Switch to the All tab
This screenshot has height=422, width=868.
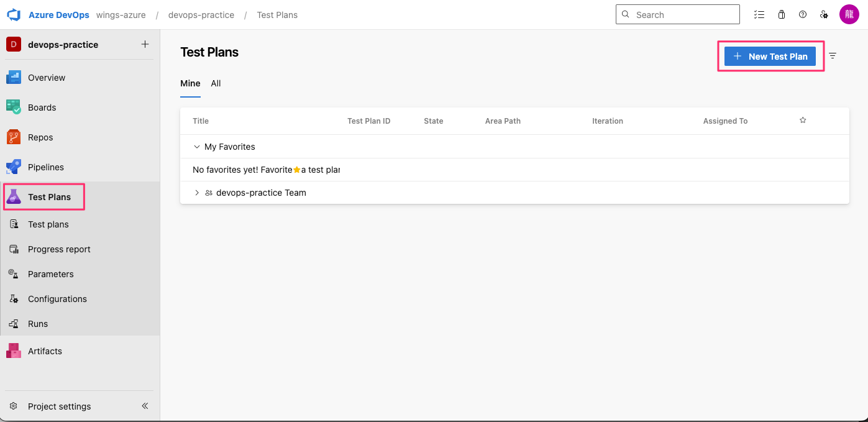coord(216,83)
